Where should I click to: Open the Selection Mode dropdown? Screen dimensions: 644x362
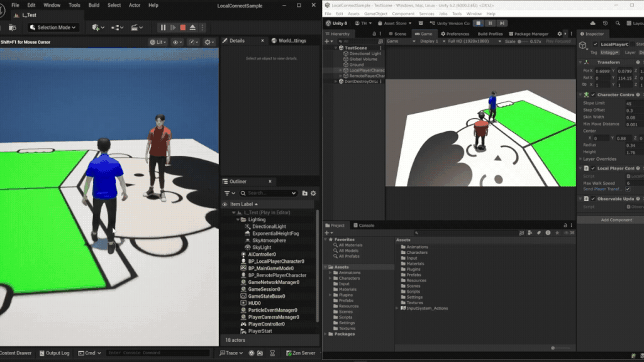tap(53, 28)
